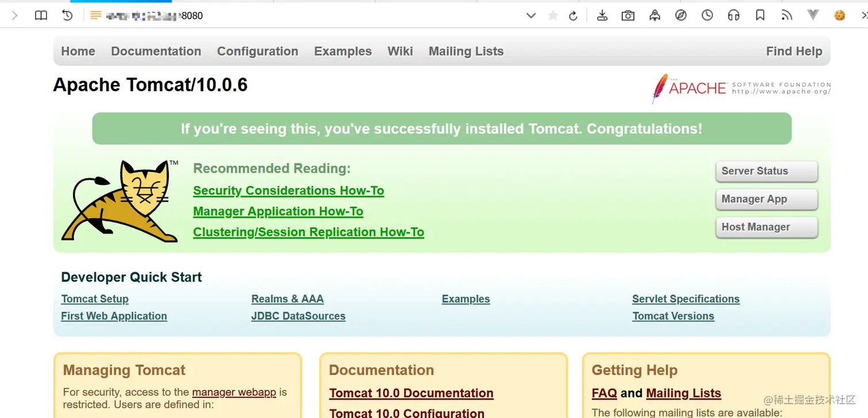Open the Home nav item
Screen dimensions: 868x418
click(78, 51)
